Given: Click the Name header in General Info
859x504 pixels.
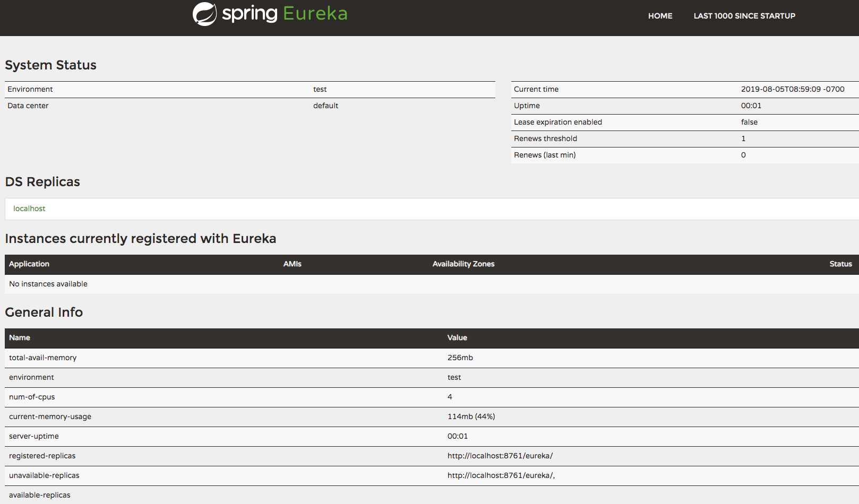Looking at the screenshot, I should point(20,337).
